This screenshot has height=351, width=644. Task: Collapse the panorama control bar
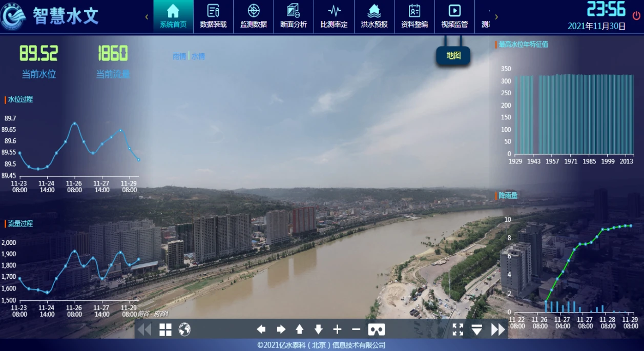(477, 329)
